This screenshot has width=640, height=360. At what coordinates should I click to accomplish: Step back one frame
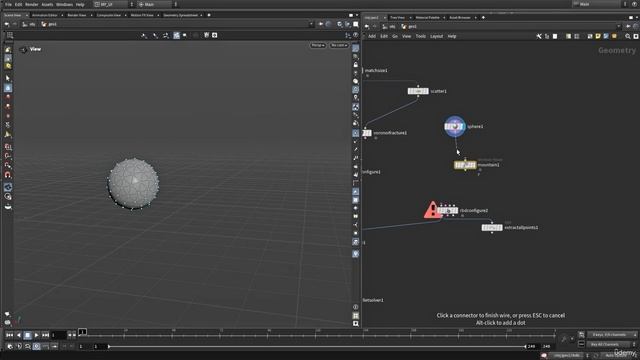tap(18, 335)
